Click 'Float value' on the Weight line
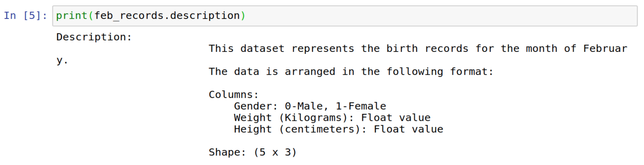 point(396,118)
